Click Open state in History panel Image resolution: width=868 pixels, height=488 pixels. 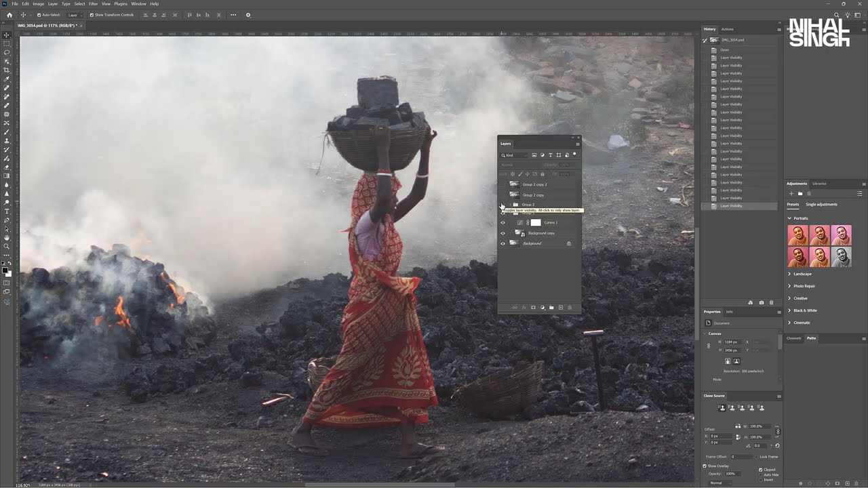tap(725, 49)
